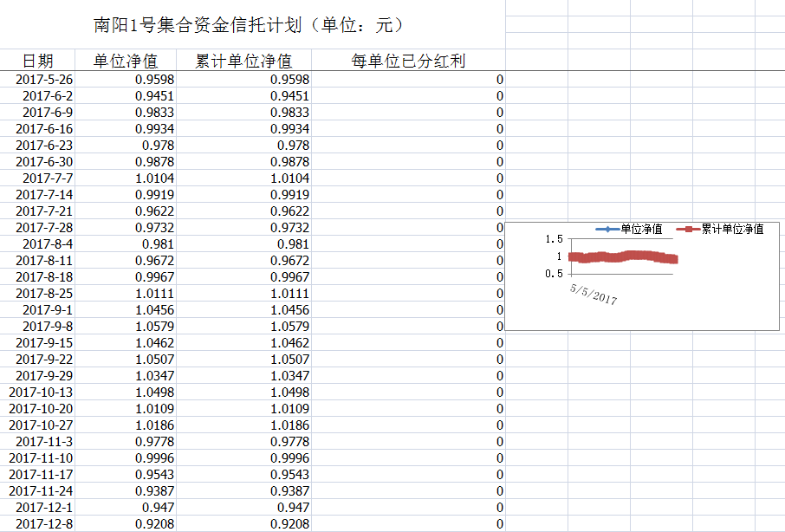Select the 每单位已分红利 cell for the 2017-12-1 row

(x=408, y=508)
